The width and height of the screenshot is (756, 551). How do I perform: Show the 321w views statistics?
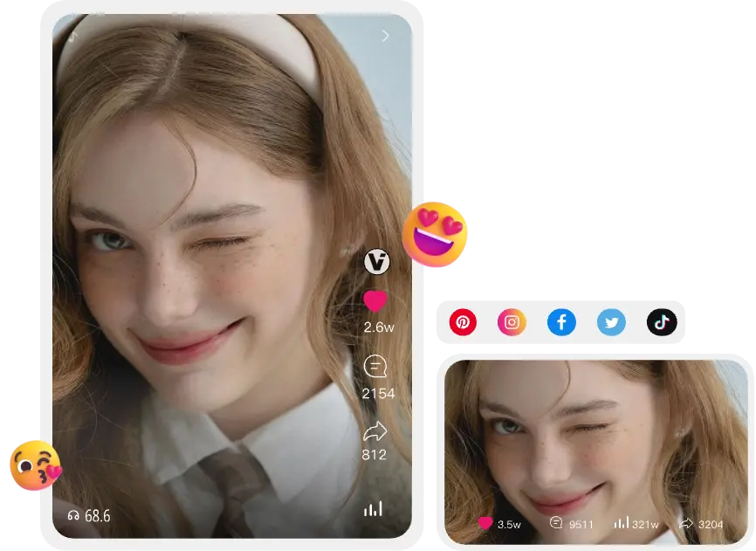tap(622, 524)
